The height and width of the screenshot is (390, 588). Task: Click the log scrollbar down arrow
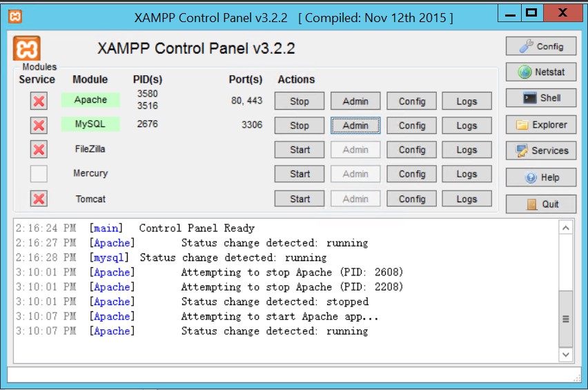566,354
